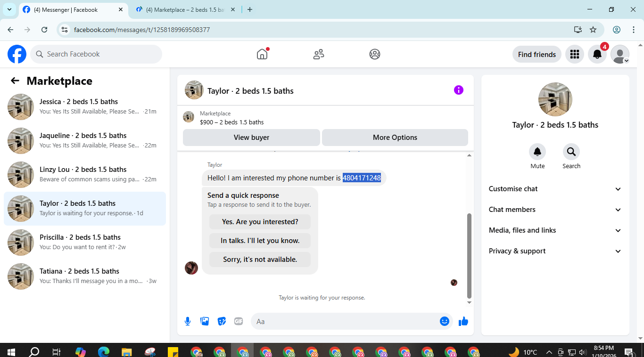Open the sticker picker icon
This screenshot has height=357, width=644.
point(222,321)
